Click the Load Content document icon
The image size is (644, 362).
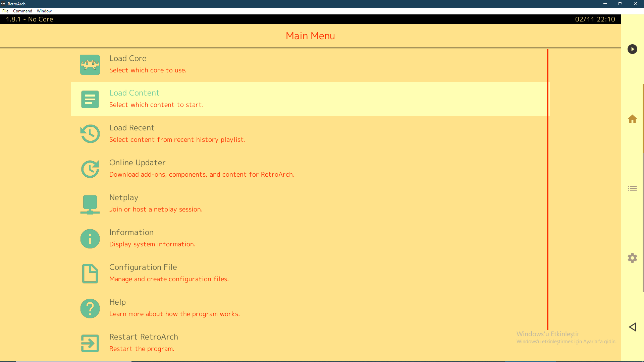coord(90,99)
